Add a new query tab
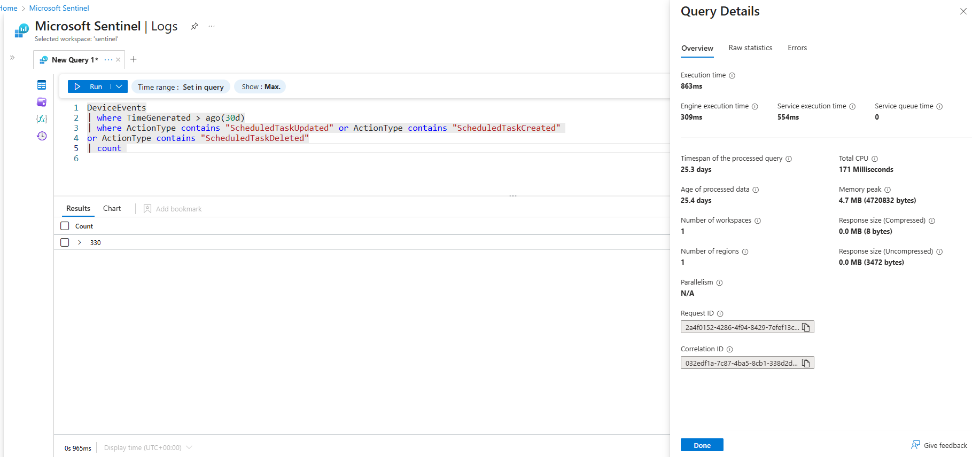 134,59
